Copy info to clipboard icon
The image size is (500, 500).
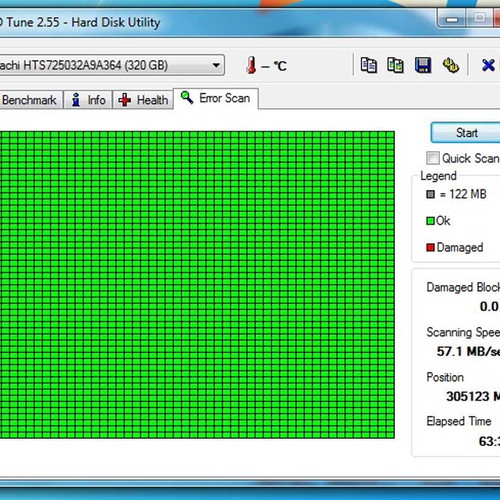[x=369, y=65]
